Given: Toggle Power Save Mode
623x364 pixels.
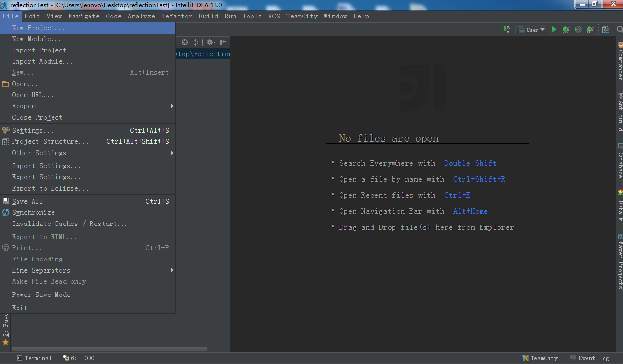Looking at the screenshot, I should tap(88, 295).
